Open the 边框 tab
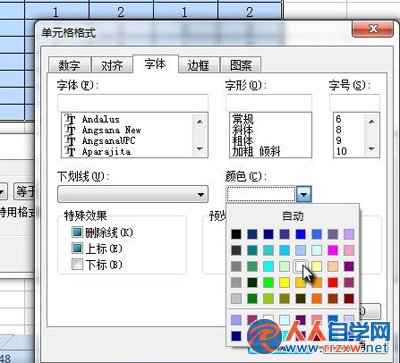Image resolution: width=400 pixels, height=363 pixels. 198,65
